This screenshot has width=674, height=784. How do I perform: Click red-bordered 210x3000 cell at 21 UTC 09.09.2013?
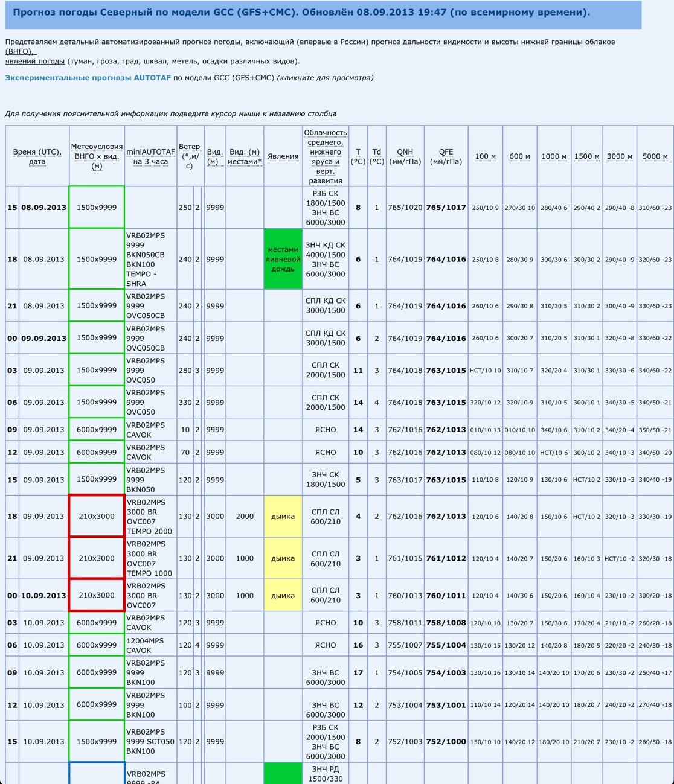(97, 558)
